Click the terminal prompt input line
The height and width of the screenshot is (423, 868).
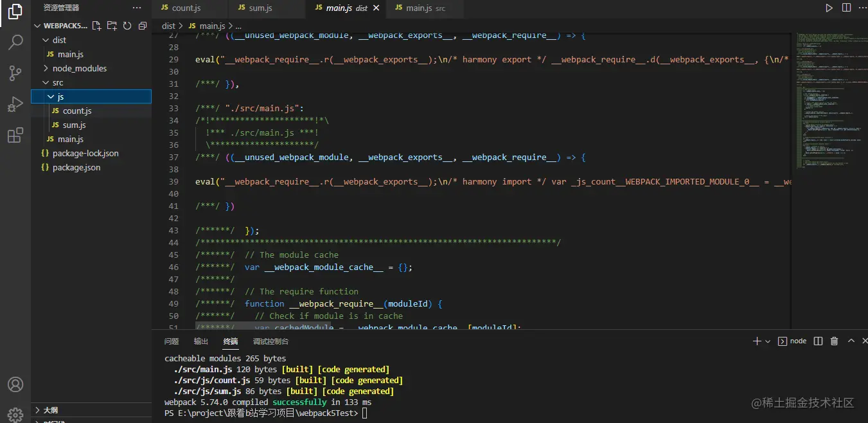[x=266, y=413]
